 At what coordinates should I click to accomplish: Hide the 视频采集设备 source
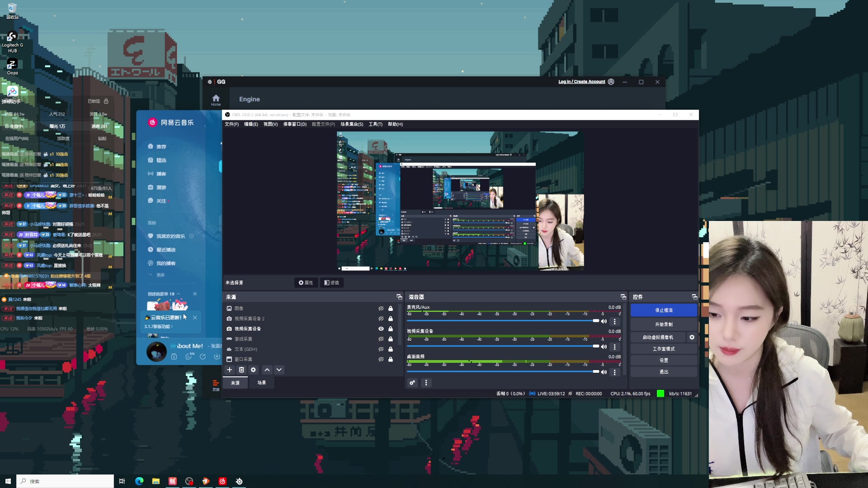click(381, 329)
